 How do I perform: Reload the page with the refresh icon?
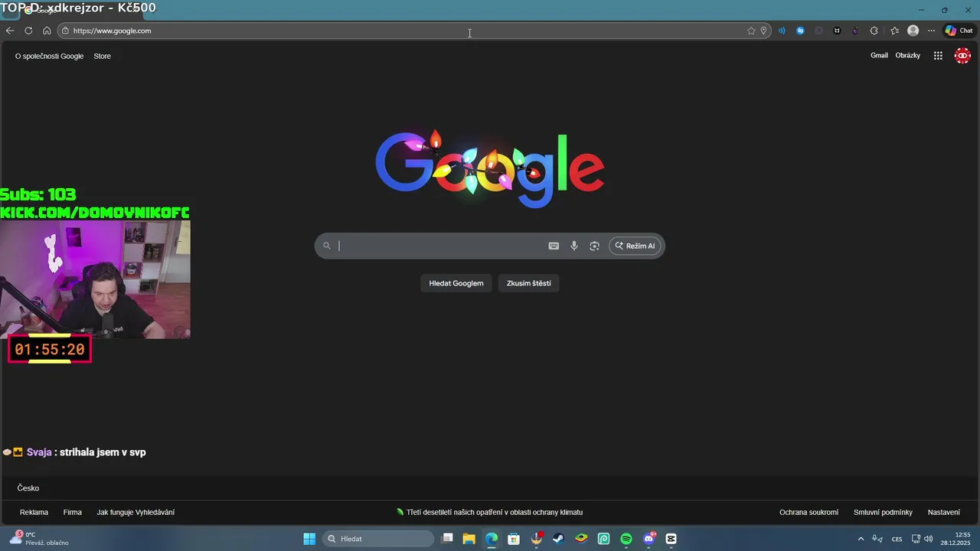[28, 31]
